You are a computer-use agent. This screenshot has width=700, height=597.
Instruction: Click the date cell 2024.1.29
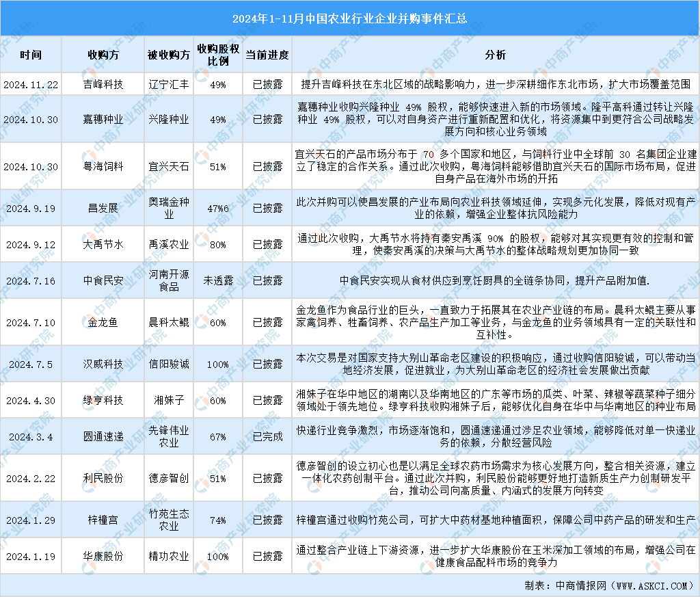[x=31, y=520]
